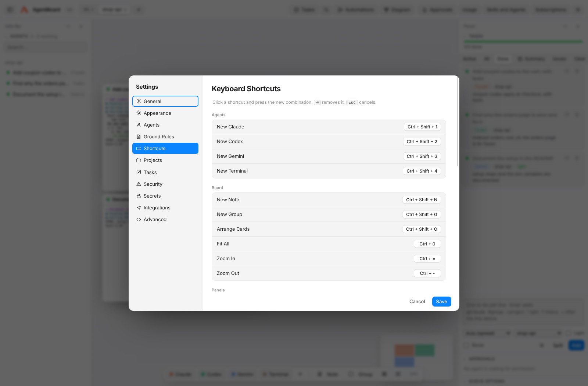
Task: Click the settings dialog vertical scrollbar
Action: [x=458, y=122]
